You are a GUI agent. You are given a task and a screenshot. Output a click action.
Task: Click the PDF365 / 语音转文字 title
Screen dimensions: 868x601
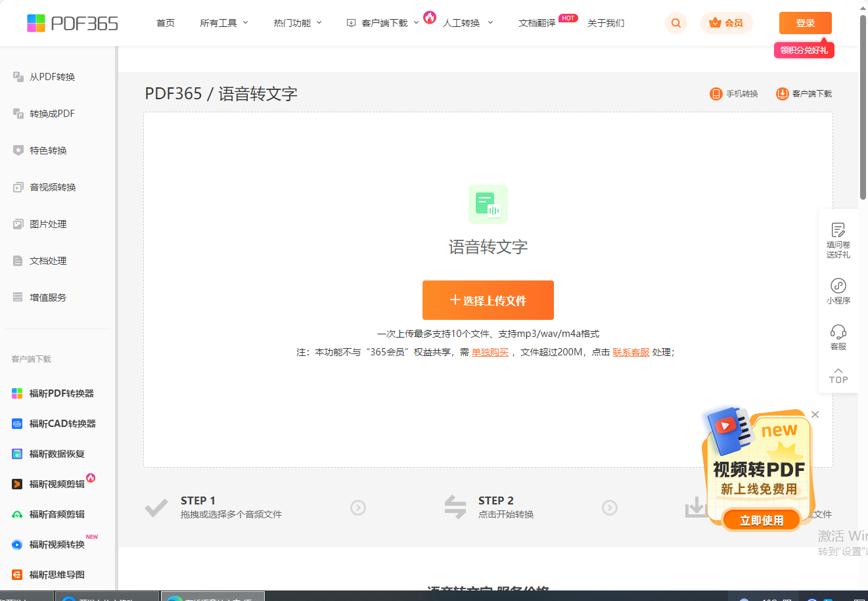(x=221, y=94)
